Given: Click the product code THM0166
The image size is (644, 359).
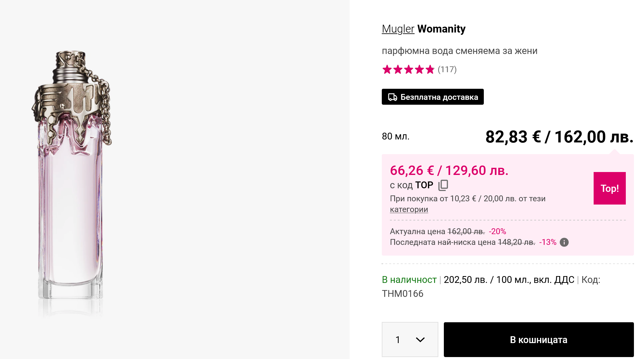Looking at the screenshot, I should pos(403,294).
